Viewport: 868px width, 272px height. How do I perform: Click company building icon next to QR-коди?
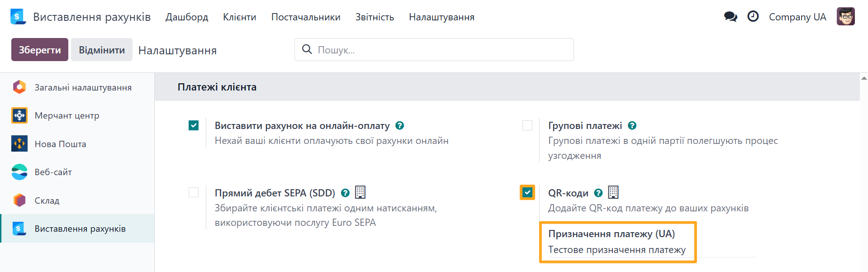pos(613,192)
